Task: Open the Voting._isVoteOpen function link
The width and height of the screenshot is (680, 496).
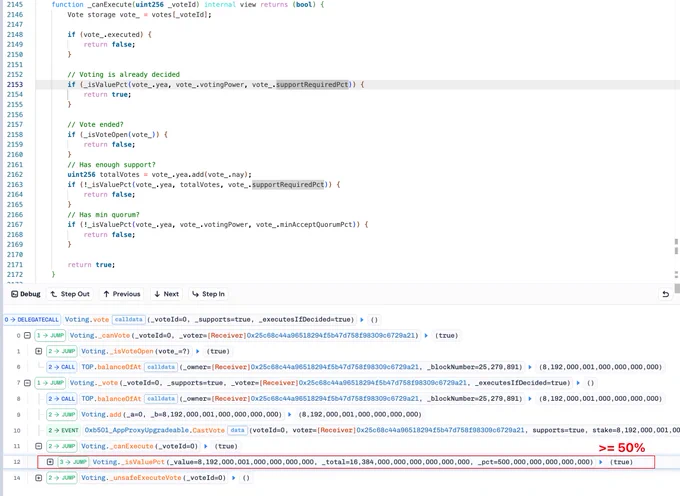Action: (117, 351)
